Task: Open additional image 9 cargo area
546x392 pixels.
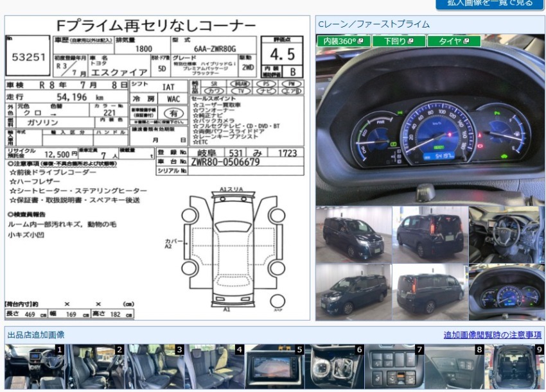Action: (x=515, y=366)
